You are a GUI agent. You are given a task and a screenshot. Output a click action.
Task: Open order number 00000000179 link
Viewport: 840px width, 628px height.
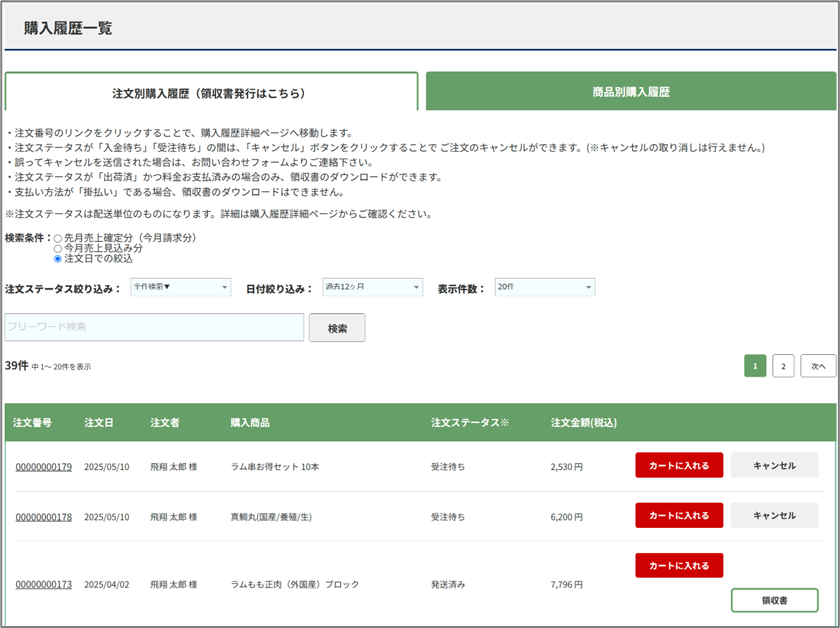43,467
